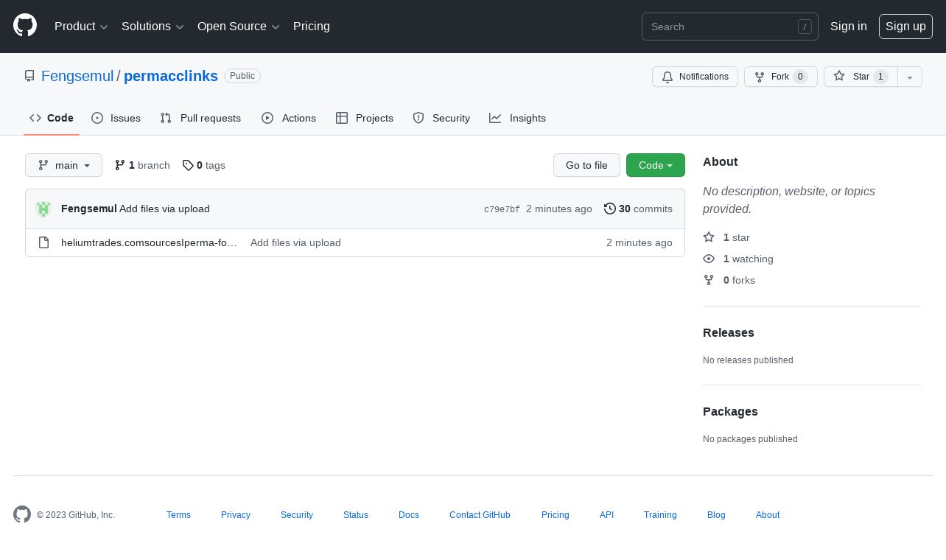Open the Packages heading link
Screen dimensions: 946x560
click(x=730, y=411)
